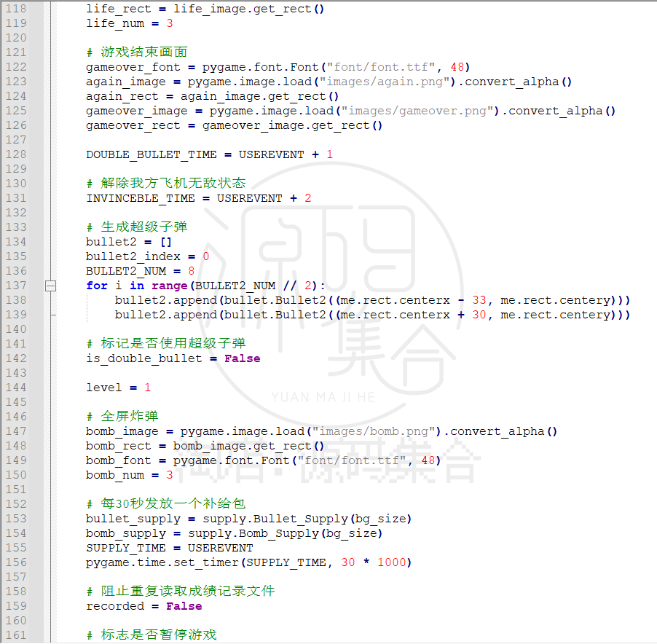
Task: Click line number 118 in the gutter
Action: (16, 9)
